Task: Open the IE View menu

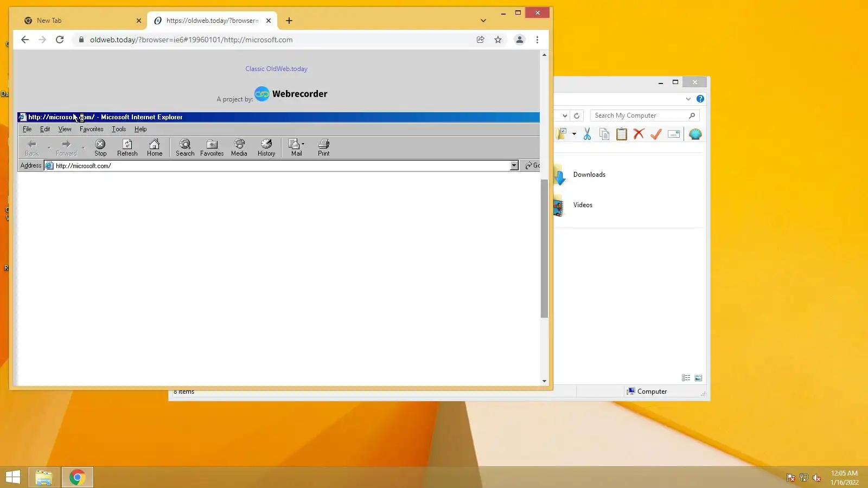Action: coord(65,129)
